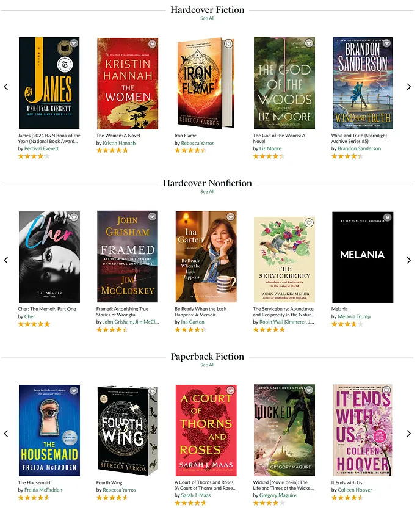Toggle heart on Cher memoir cover
Viewport: 420px width, 513px height.
point(74,217)
